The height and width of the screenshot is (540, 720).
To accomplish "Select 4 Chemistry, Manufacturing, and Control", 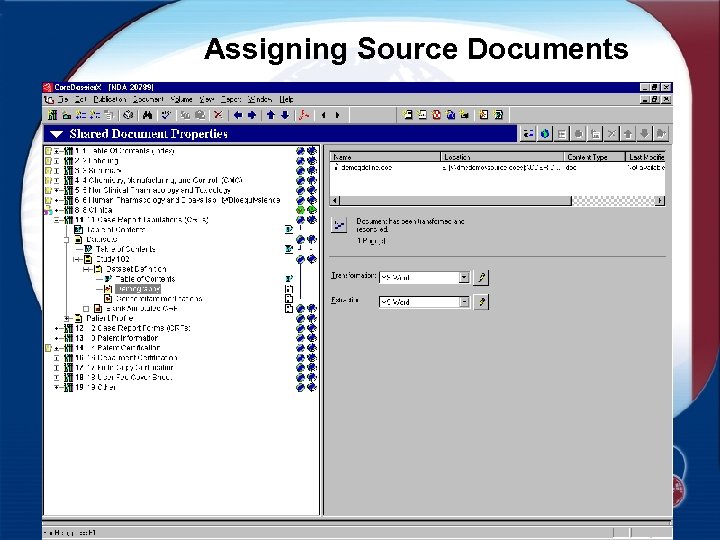I will click(x=158, y=180).
